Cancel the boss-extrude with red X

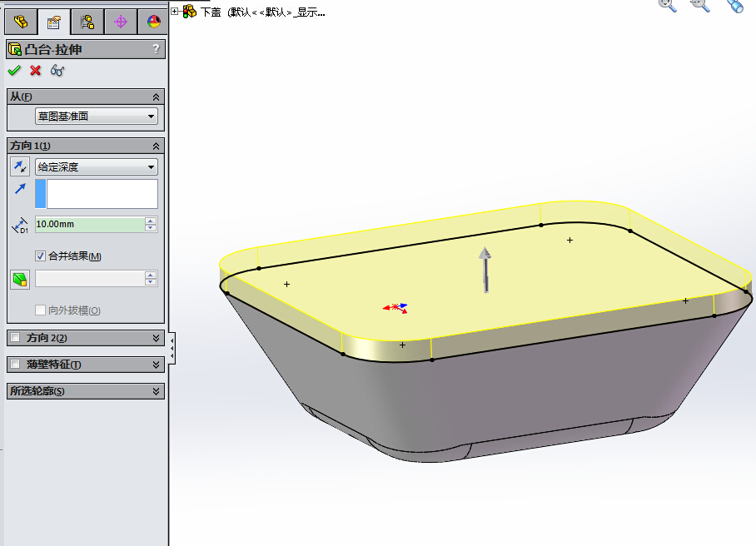(x=35, y=71)
